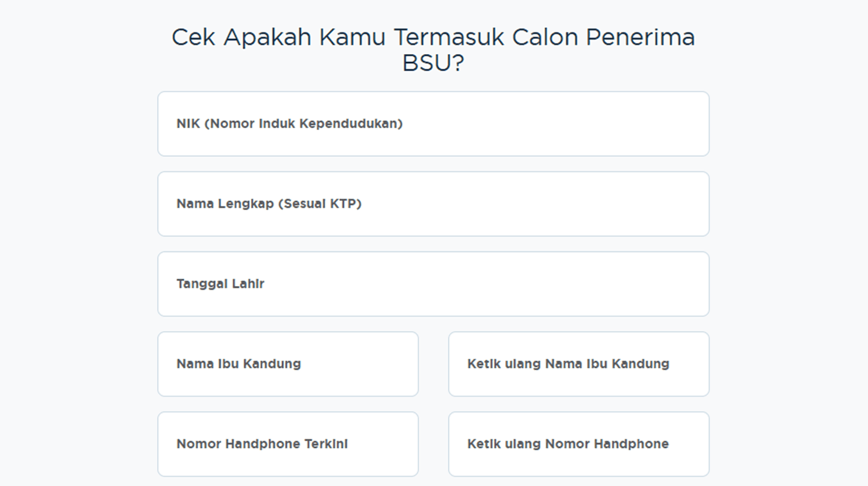
Task: Click the "Tanggal Lahir" placeholder label
Action: 220,284
